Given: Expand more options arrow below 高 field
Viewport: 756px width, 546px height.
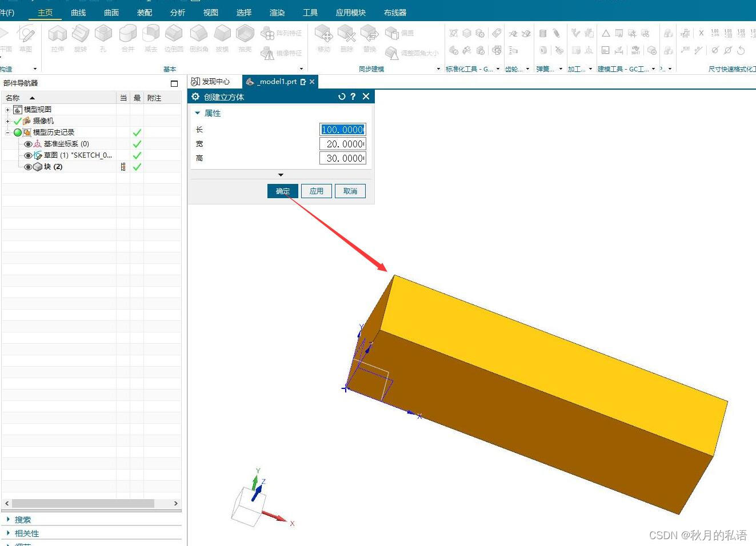Looking at the screenshot, I should coord(281,175).
